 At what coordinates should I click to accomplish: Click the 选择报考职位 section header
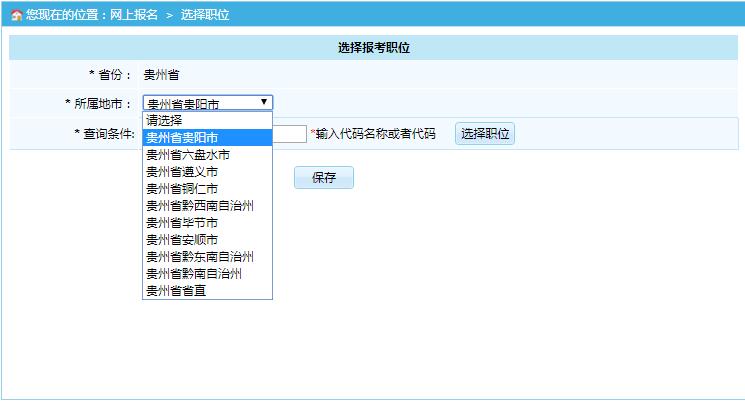pyautogui.click(x=374, y=48)
